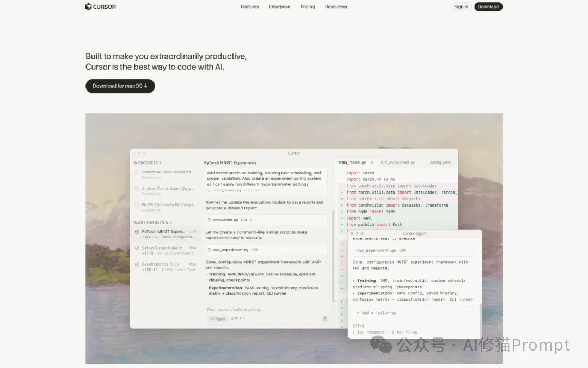This screenshot has width=588, height=368.
Task: Click the Sign in button
Action: point(461,7)
